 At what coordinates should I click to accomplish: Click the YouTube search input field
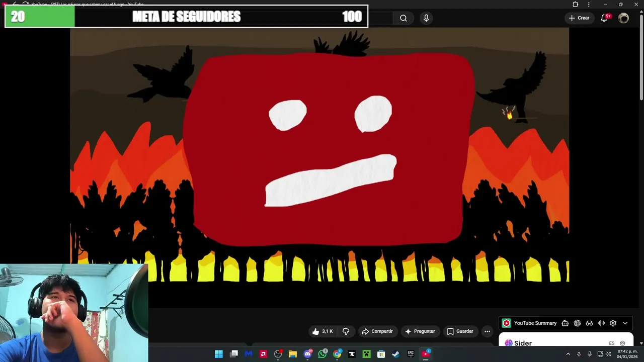click(381, 18)
